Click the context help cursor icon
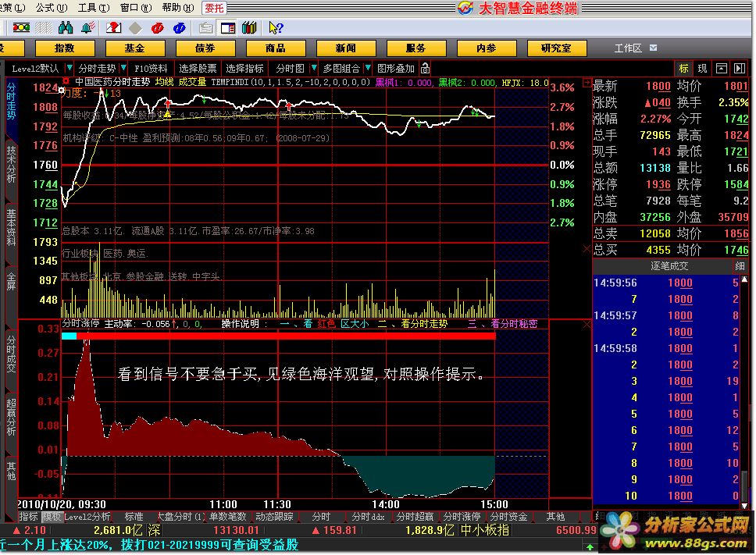Image resolution: width=756 pixels, height=555 pixels. click(276, 28)
